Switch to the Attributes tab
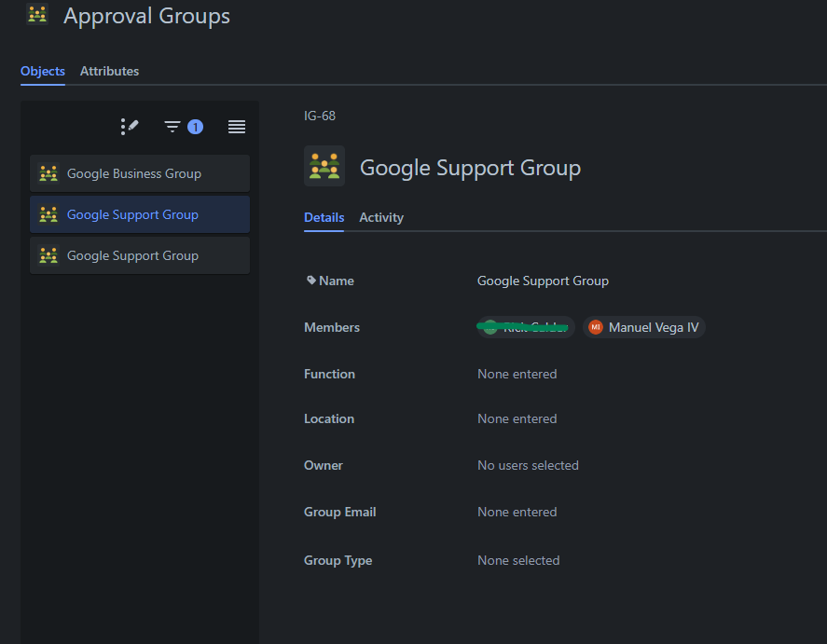The image size is (827, 644). pos(110,71)
